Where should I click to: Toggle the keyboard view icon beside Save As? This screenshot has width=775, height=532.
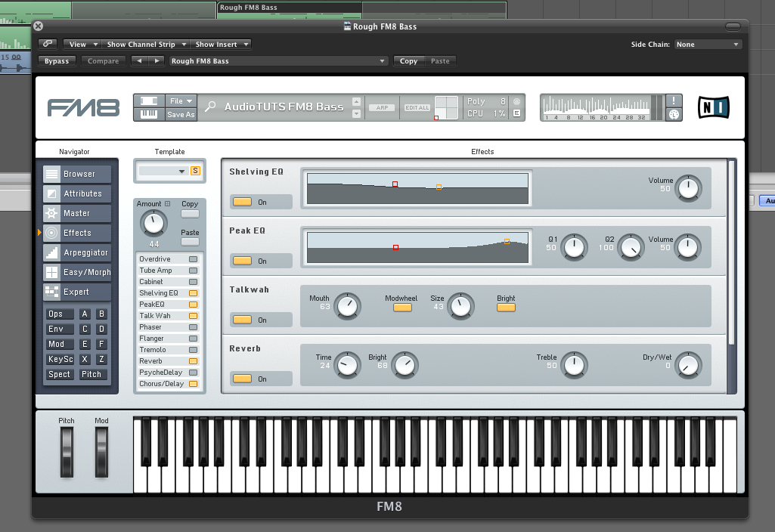[149, 114]
